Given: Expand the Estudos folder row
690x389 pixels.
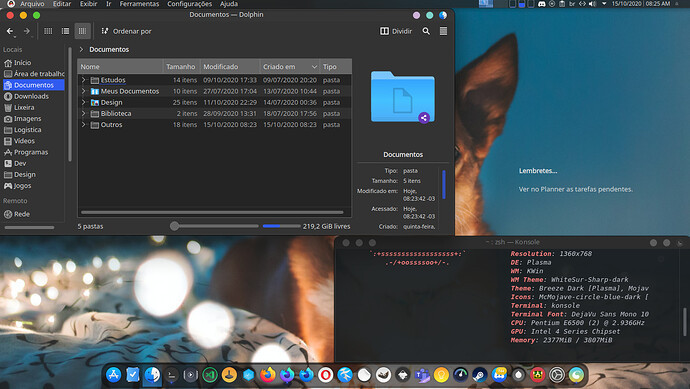Looking at the screenshot, I should click(x=84, y=80).
